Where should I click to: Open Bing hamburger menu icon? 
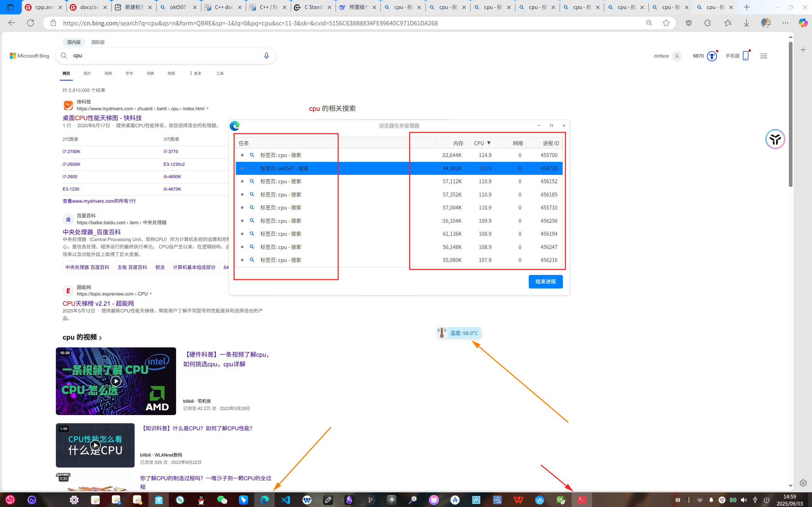(x=764, y=56)
